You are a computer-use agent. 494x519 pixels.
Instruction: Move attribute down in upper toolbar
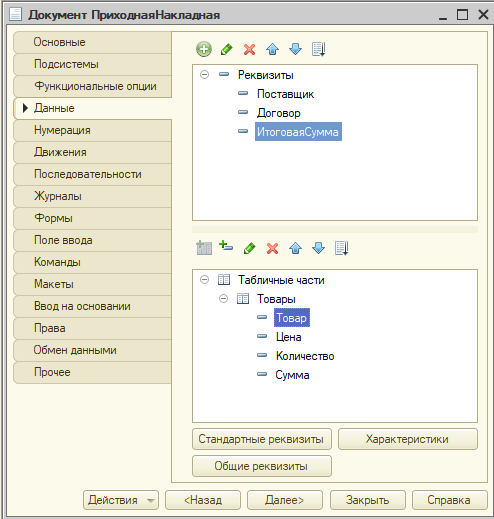point(295,49)
